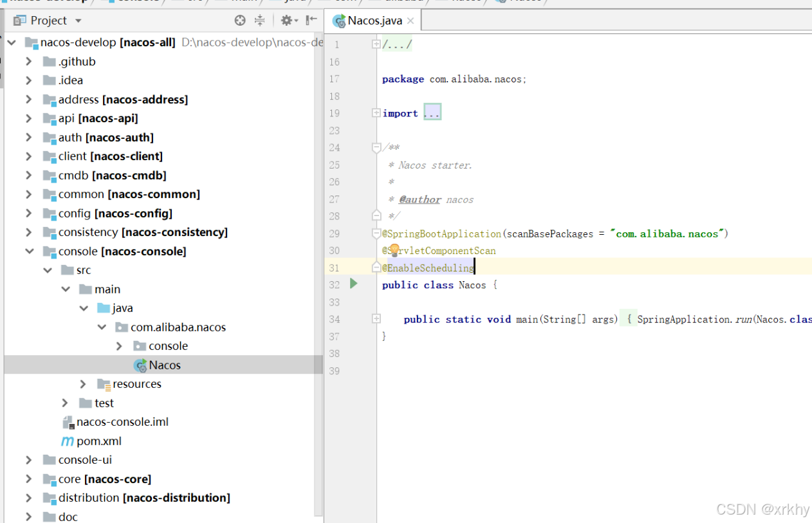Click the "com.alibaba.nacos" string literal
The image size is (812, 523).
[667, 234]
